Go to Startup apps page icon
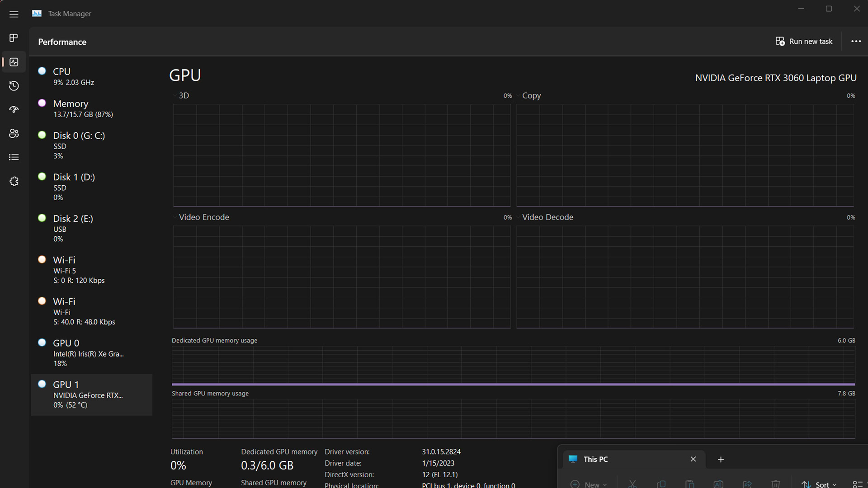 14,109
